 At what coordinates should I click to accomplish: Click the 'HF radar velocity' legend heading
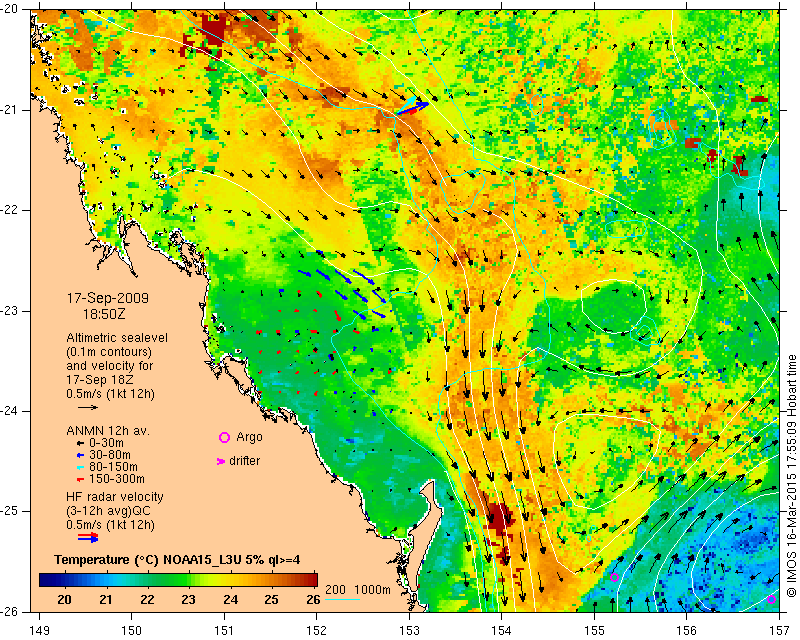click(115, 497)
